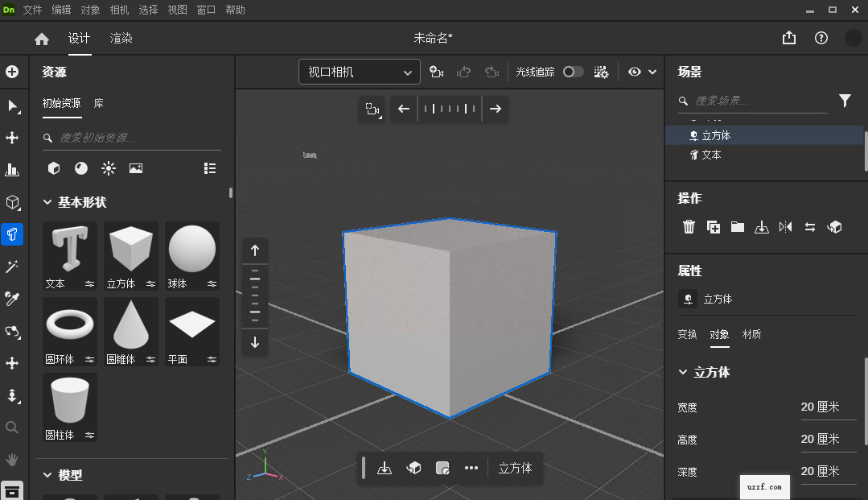Select the 立方体 item in Scene panel

[x=716, y=135]
